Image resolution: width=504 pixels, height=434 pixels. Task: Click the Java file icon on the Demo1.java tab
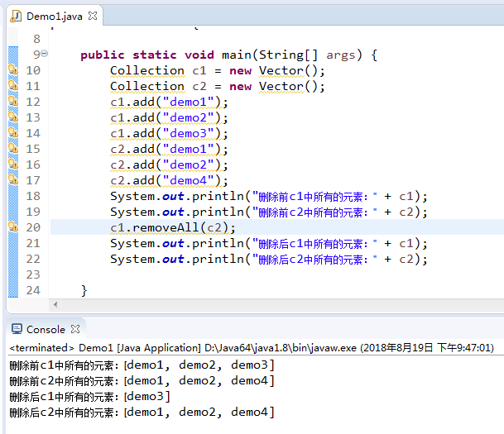pyautogui.click(x=16, y=16)
